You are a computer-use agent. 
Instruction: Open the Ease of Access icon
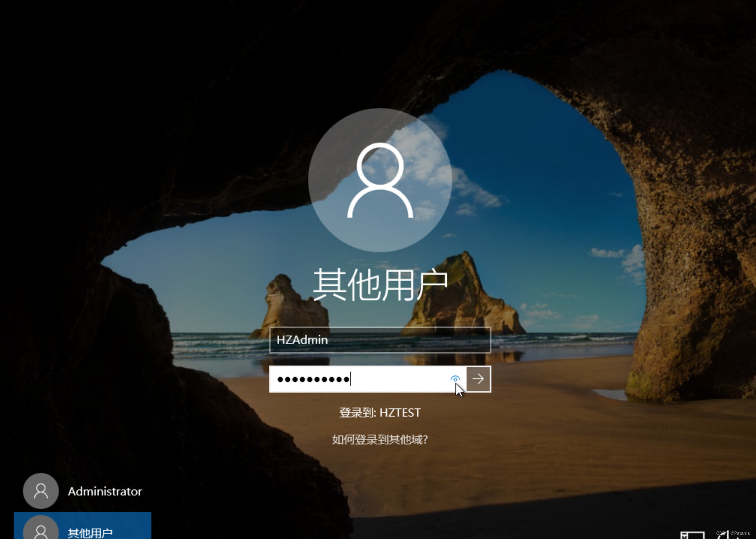click(727, 536)
